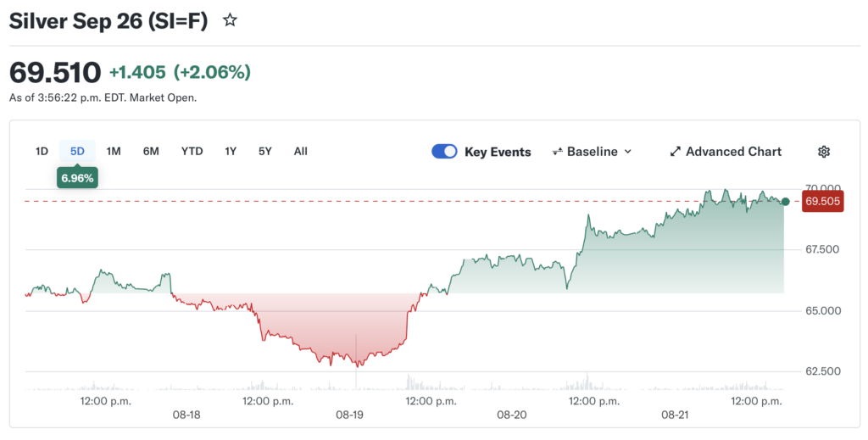Image resolution: width=868 pixels, height=440 pixels.
Task: Click the 65.000 axis label
Action: [x=822, y=310]
